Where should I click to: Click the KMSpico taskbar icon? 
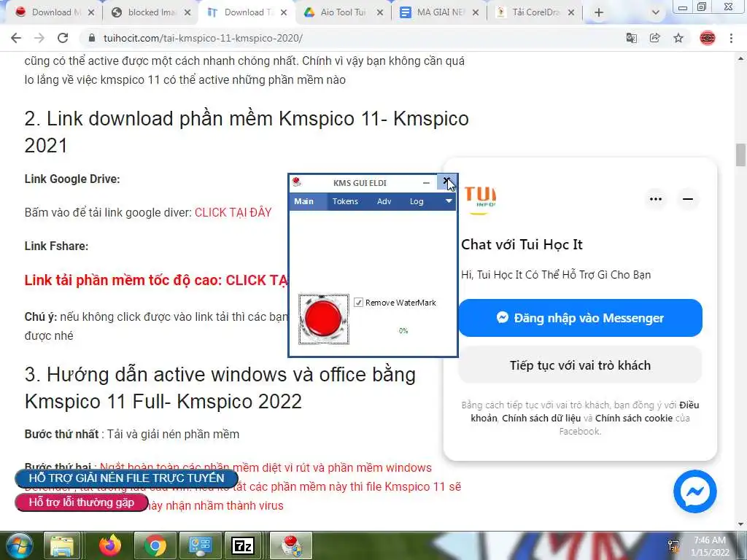click(291, 545)
